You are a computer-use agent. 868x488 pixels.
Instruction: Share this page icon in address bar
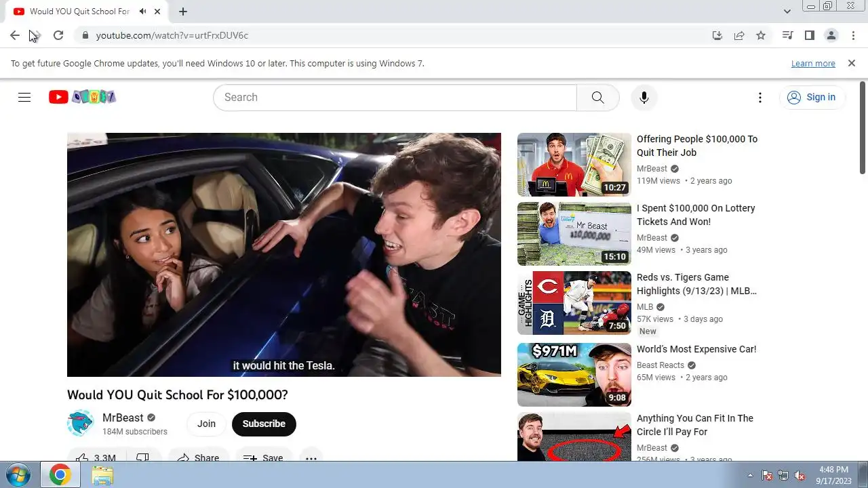[739, 35]
